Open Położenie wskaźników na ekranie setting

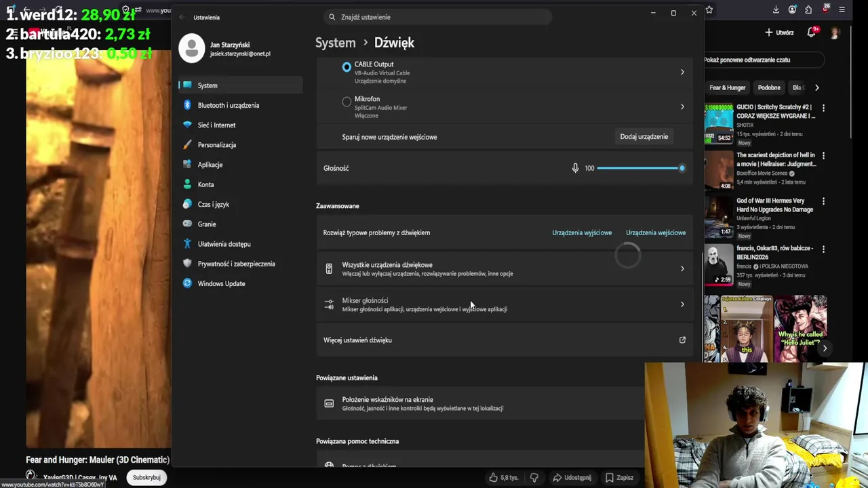[x=480, y=404]
